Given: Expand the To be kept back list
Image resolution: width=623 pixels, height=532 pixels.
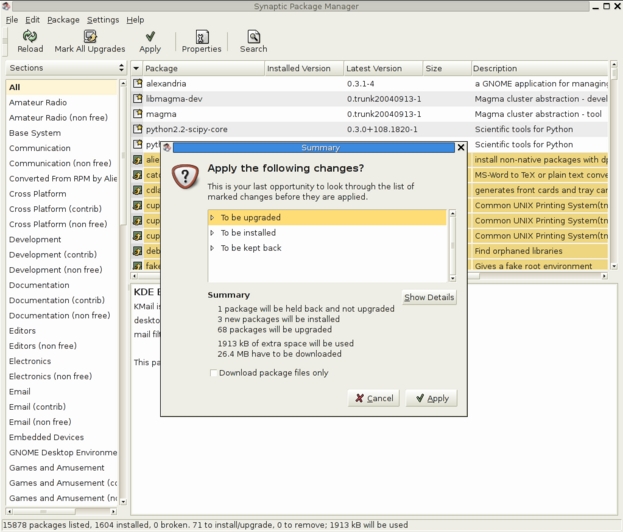Looking at the screenshot, I should pos(212,247).
